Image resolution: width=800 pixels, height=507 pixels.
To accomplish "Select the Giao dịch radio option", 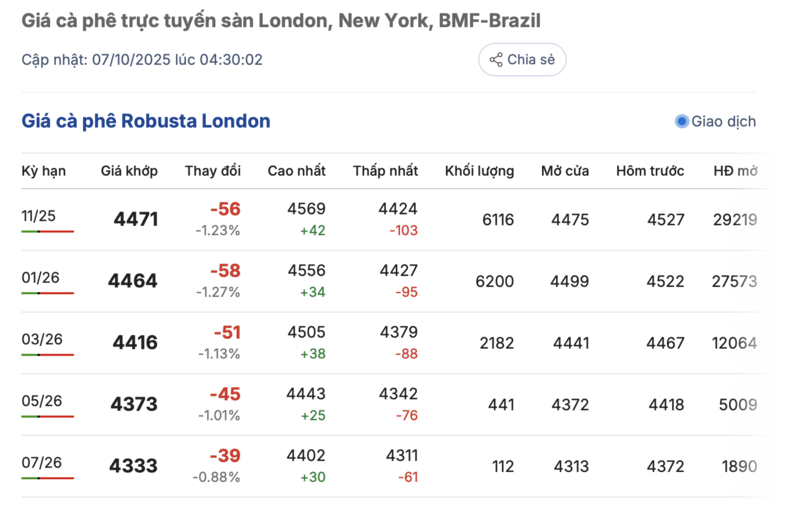I will point(682,122).
